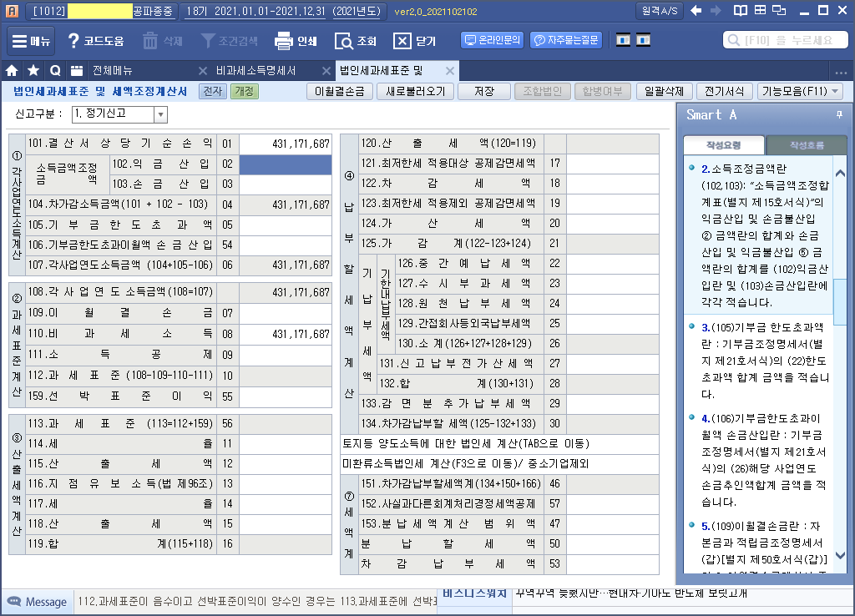Select the 102.익금산입 amount field
This screenshot has height=616, width=855.
point(286,164)
